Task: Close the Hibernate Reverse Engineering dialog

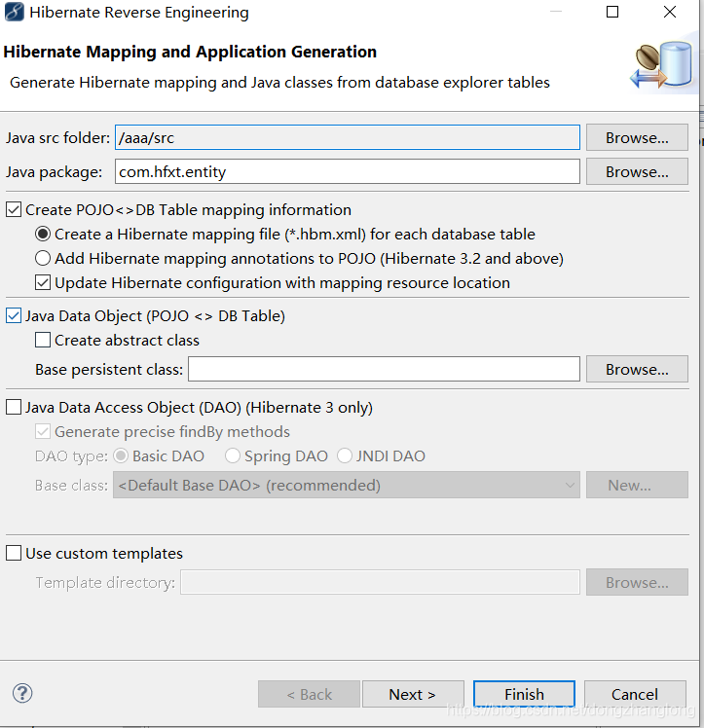Action: (x=670, y=12)
